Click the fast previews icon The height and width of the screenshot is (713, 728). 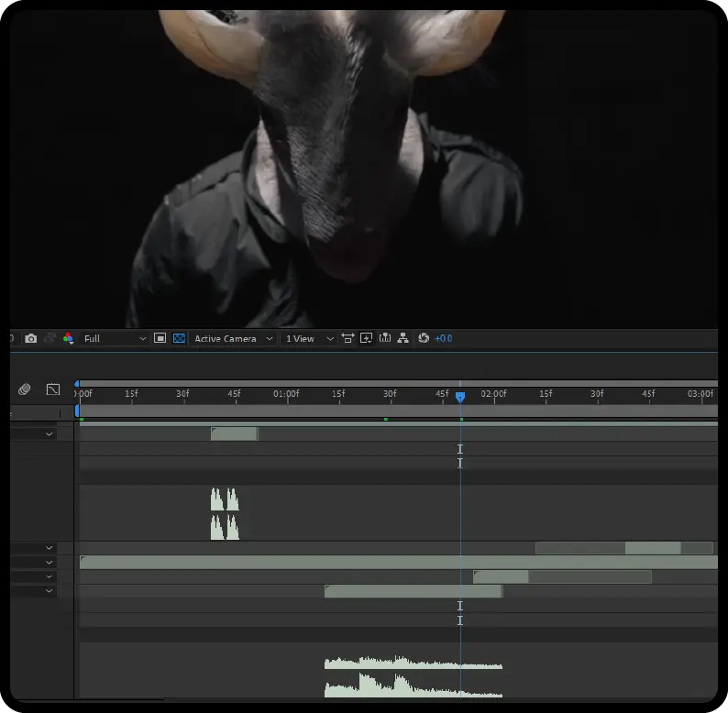coord(367,338)
